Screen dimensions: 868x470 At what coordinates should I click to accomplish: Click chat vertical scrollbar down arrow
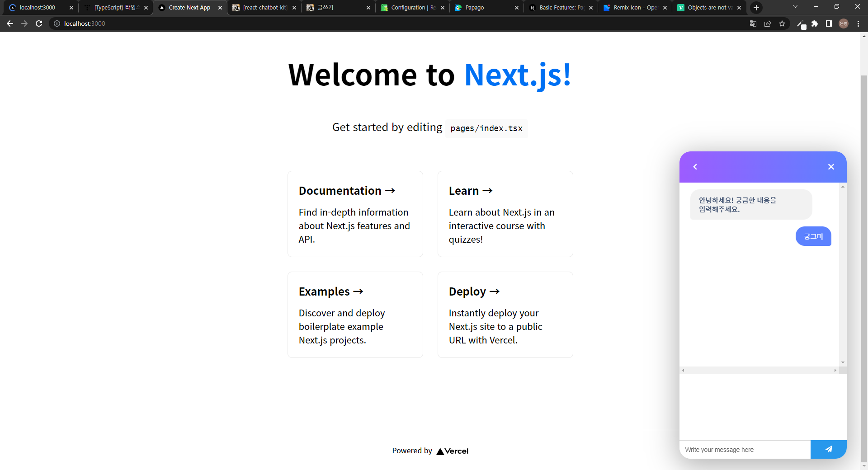[x=843, y=362]
